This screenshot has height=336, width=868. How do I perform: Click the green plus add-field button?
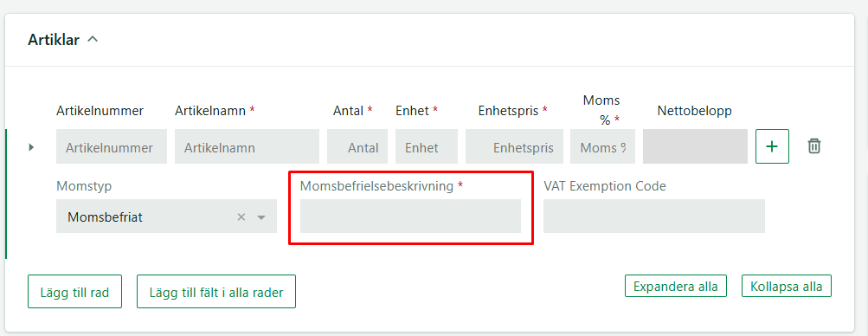point(772,146)
